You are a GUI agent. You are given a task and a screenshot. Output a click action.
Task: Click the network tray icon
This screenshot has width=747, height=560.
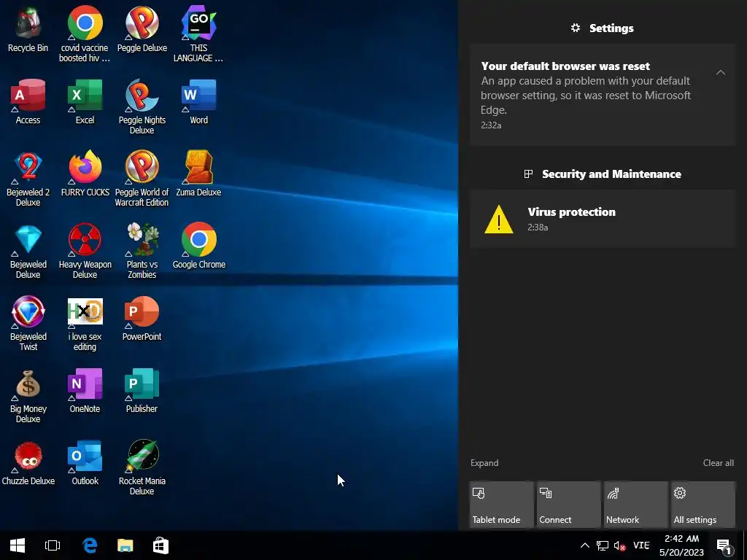tap(603, 545)
